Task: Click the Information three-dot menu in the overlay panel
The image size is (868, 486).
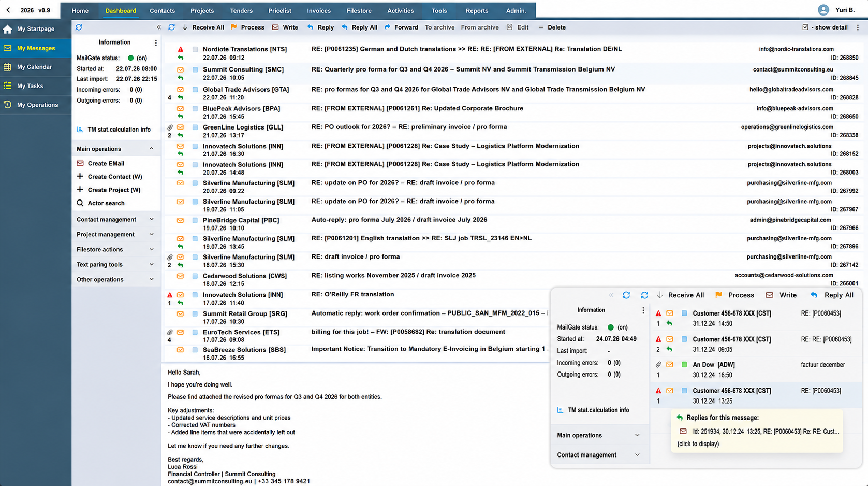Action: point(643,310)
